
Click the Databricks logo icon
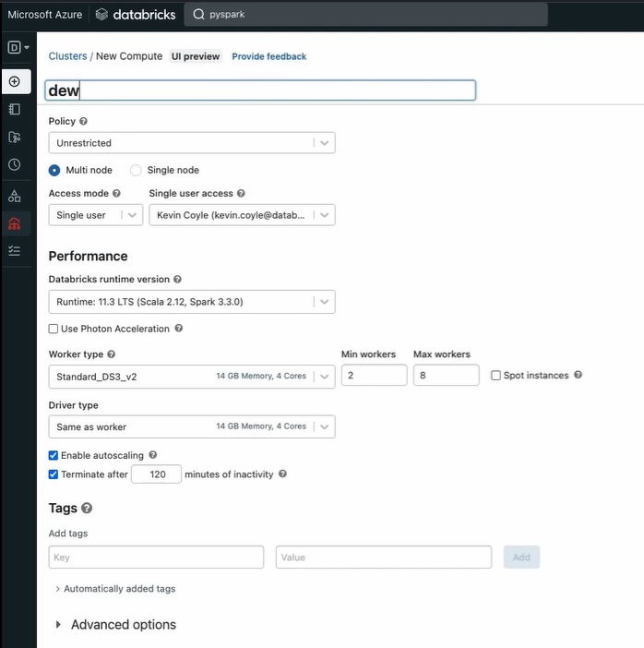click(101, 15)
